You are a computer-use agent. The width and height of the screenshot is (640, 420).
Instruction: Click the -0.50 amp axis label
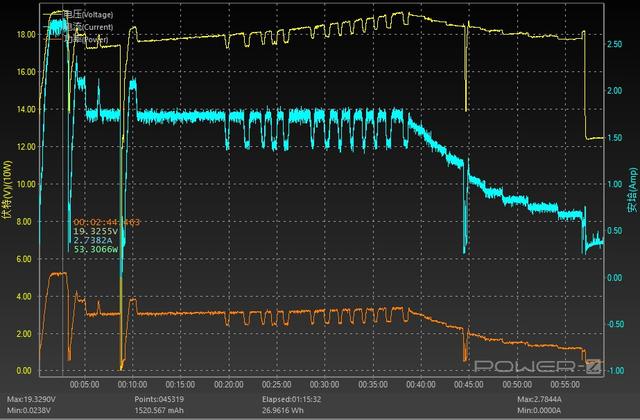pyautogui.click(x=614, y=324)
